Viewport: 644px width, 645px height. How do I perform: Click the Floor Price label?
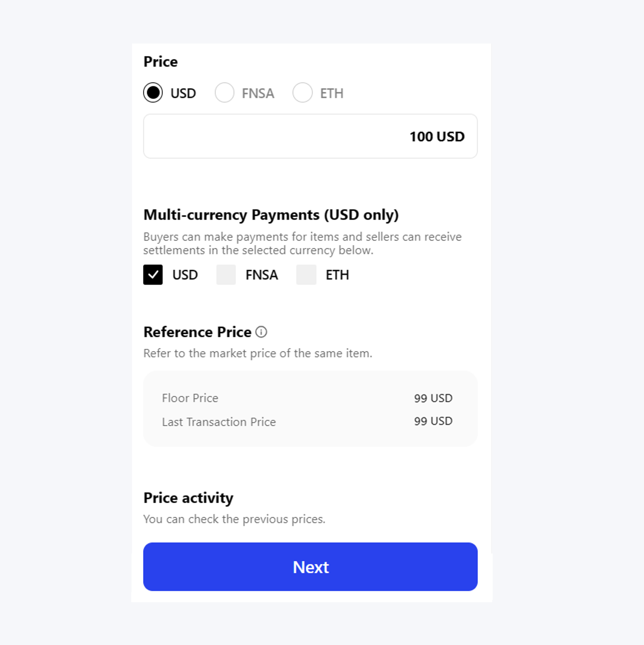(190, 398)
